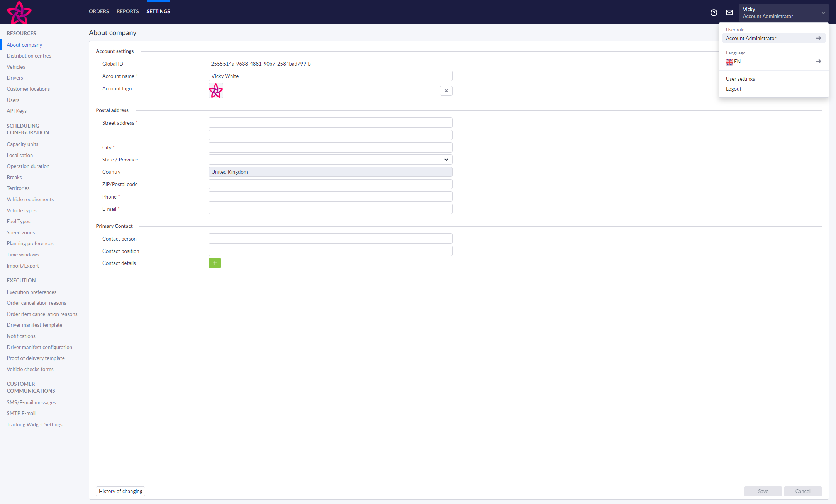Open Capacity units in sidebar
Image resolution: width=836 pixels, height=504 pixels.
point(22,144)
